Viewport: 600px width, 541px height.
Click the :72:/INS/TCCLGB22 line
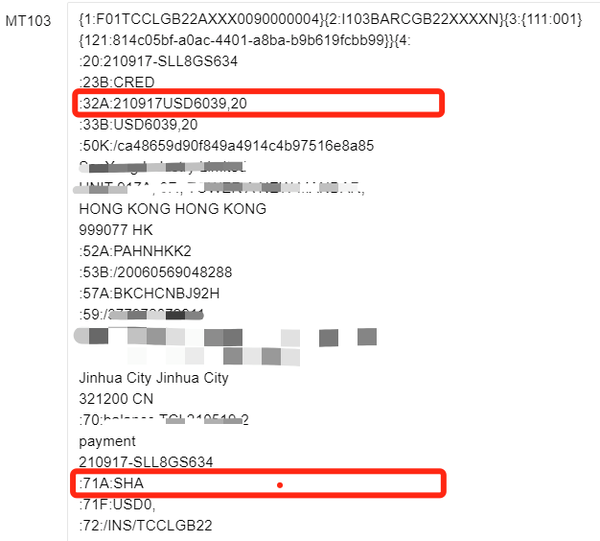145,525
